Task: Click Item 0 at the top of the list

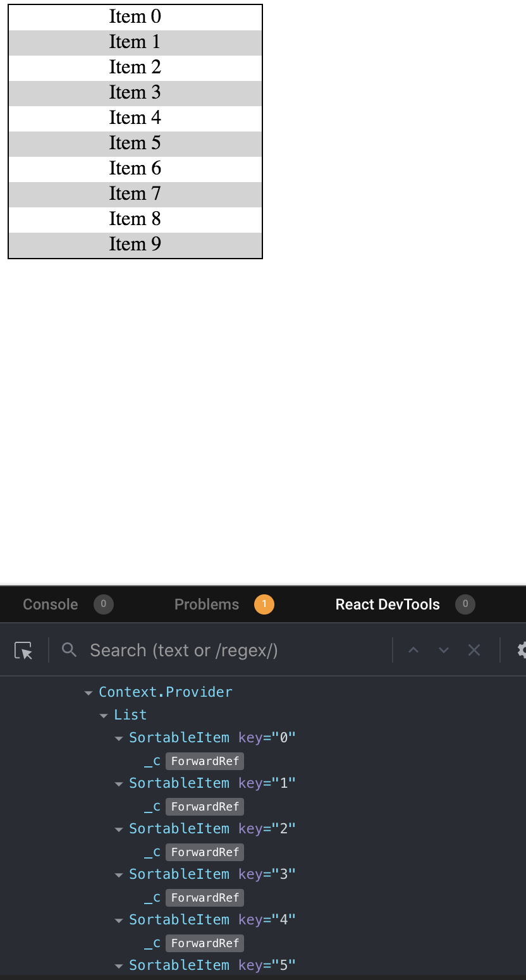Action: [135, 17]
